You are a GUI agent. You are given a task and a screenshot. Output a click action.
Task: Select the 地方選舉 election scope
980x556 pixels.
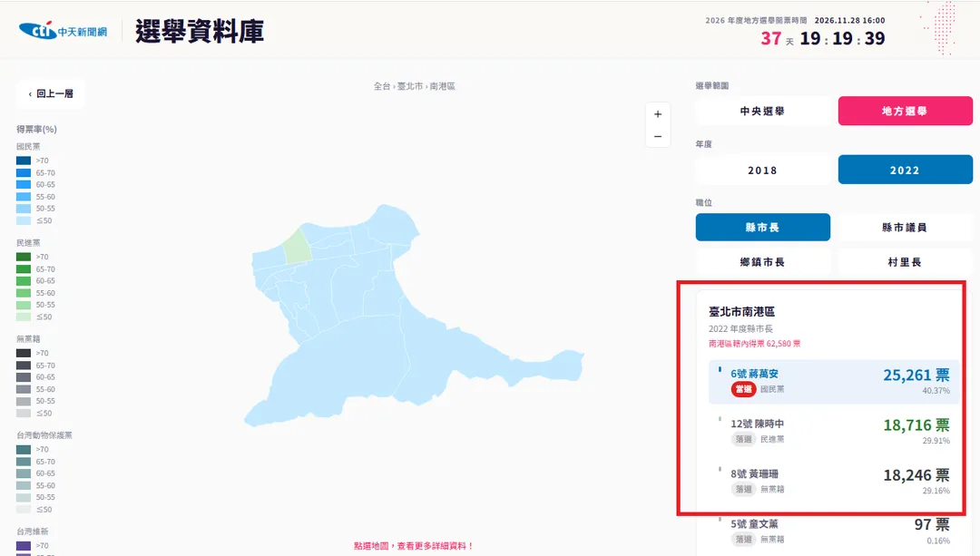point(905,112)
